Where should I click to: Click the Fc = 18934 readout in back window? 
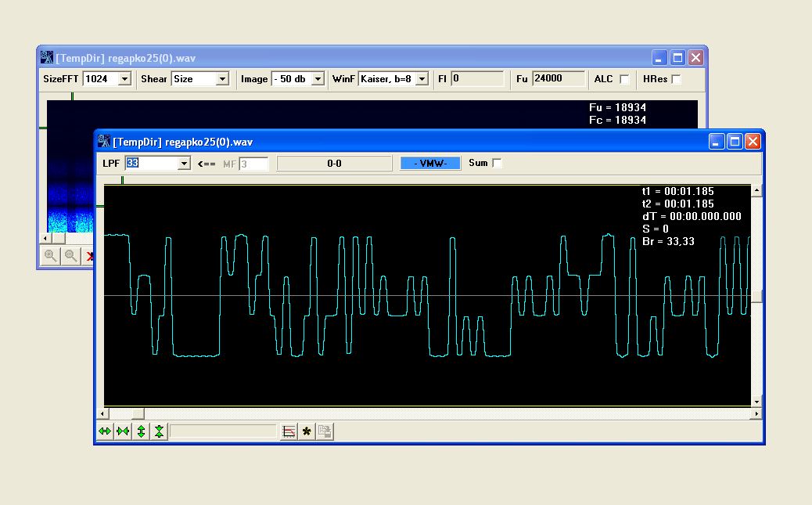click(618, 120)
